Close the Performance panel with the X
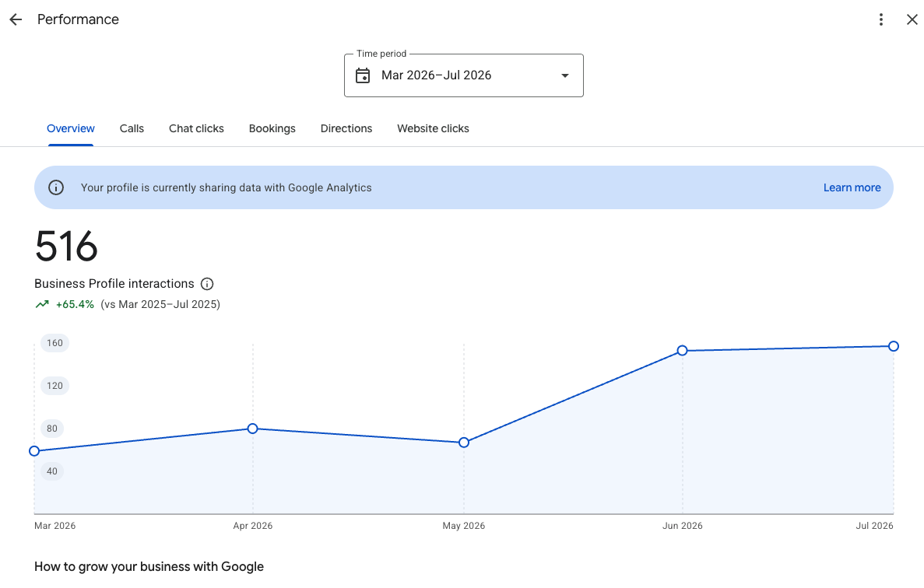The width and height of the screenshot is (924, 588). 912,19
